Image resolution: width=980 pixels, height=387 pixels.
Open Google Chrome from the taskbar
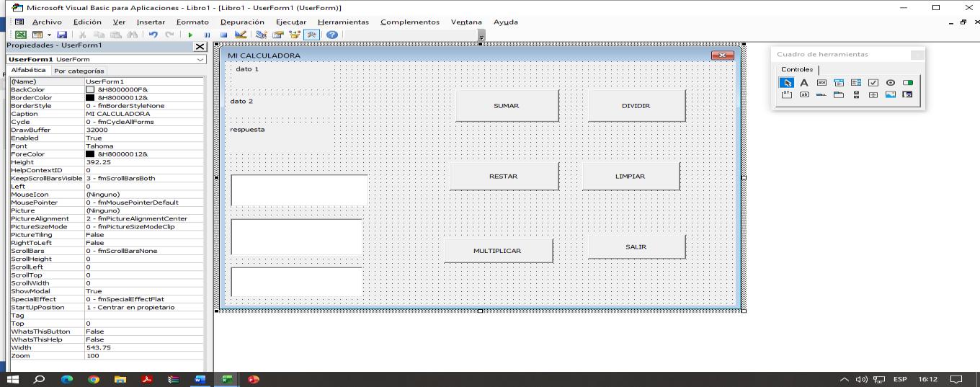click(x=94, y=379)
